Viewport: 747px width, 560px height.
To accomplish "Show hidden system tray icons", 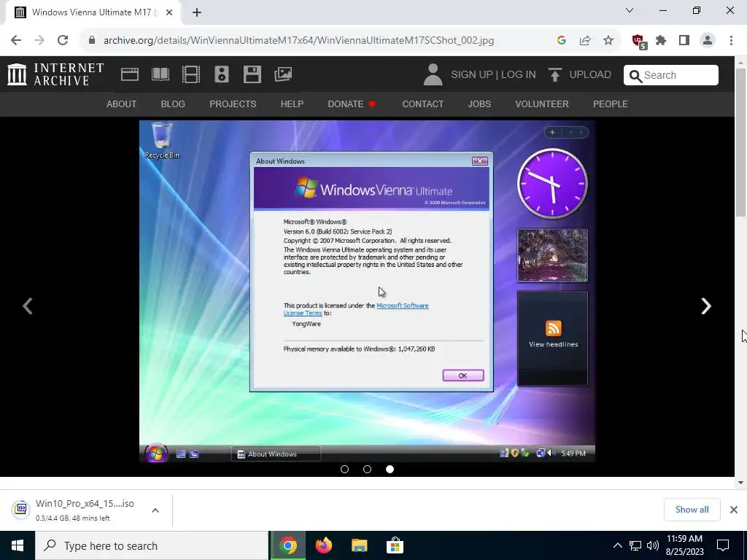I will [617, 545].
